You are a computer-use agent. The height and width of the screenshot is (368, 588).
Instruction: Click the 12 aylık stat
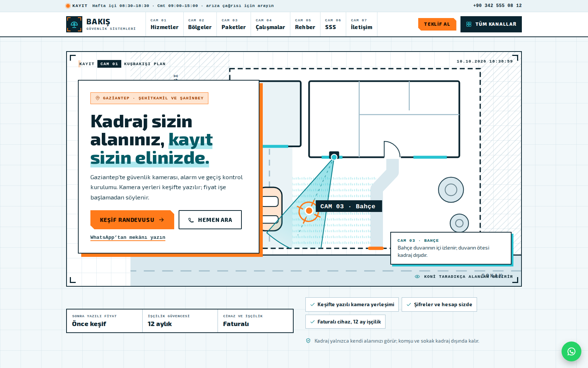(x=180, y=321)
